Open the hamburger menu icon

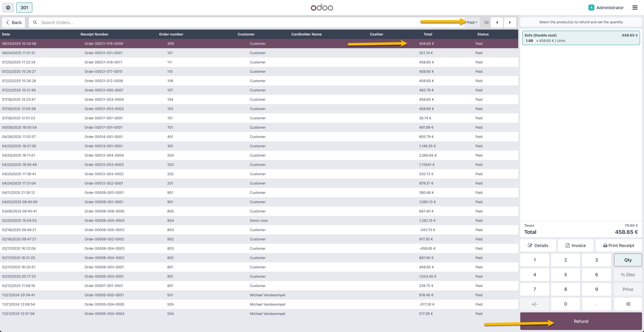coord(635,8)
